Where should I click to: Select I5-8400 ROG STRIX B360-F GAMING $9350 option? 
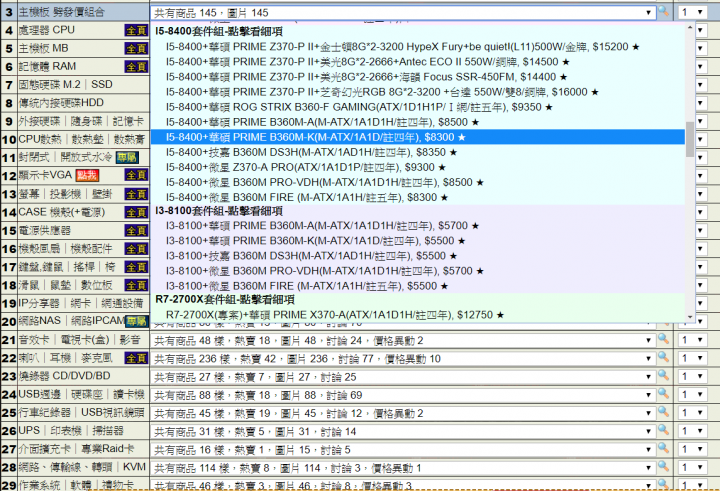417,107
